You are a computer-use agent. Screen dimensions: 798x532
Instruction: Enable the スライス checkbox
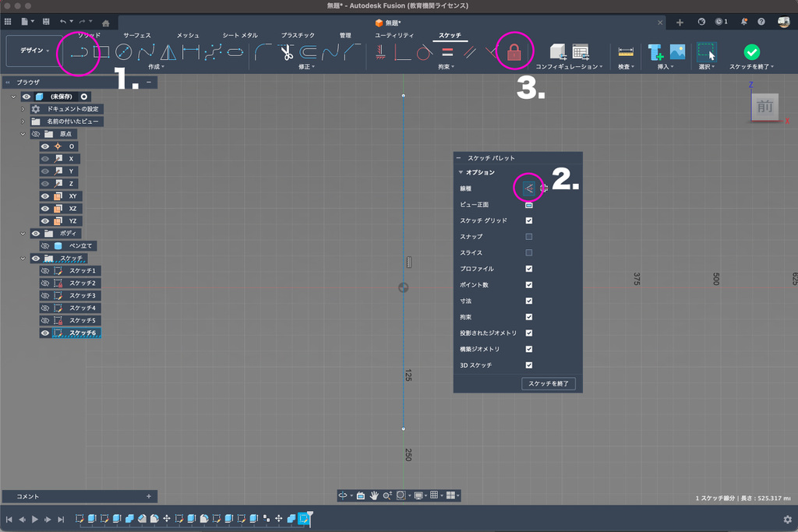click(x=529, y=252)
